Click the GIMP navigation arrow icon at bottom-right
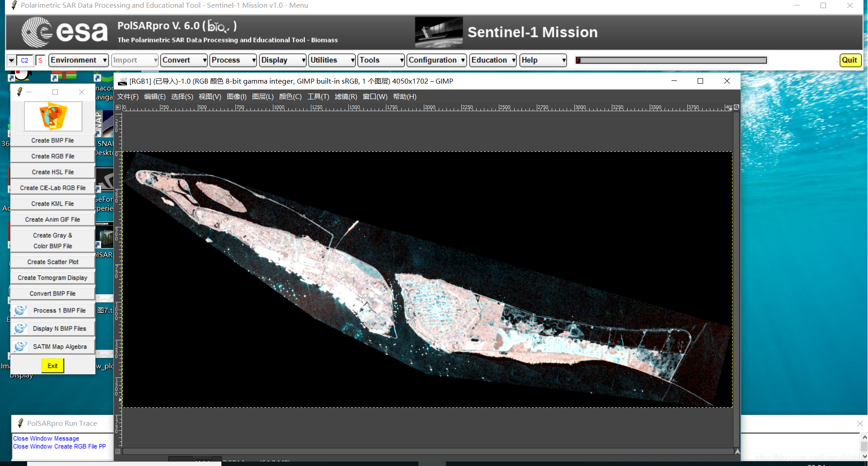The width and height of the screenshot is (868, 466). pos(737,451)
